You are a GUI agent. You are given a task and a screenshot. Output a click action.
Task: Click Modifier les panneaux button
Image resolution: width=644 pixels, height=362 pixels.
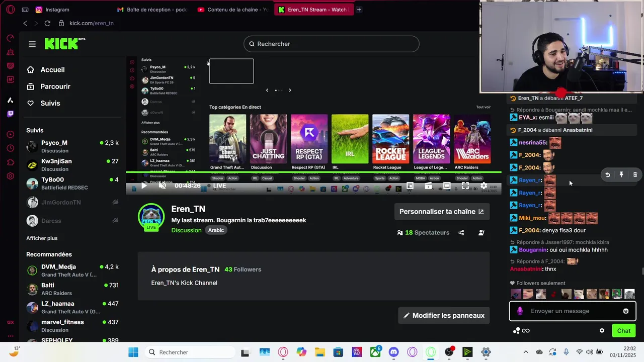tap(444, 315)
